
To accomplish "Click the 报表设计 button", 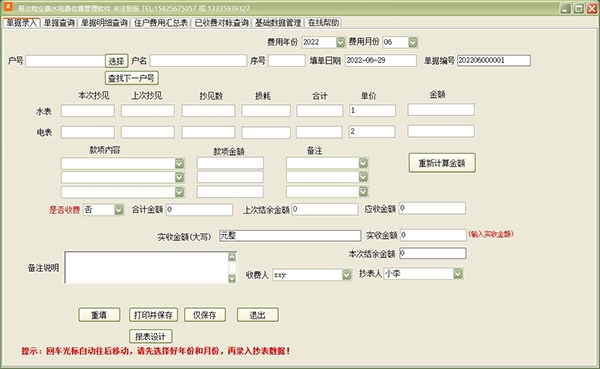I will click(150, 336).
